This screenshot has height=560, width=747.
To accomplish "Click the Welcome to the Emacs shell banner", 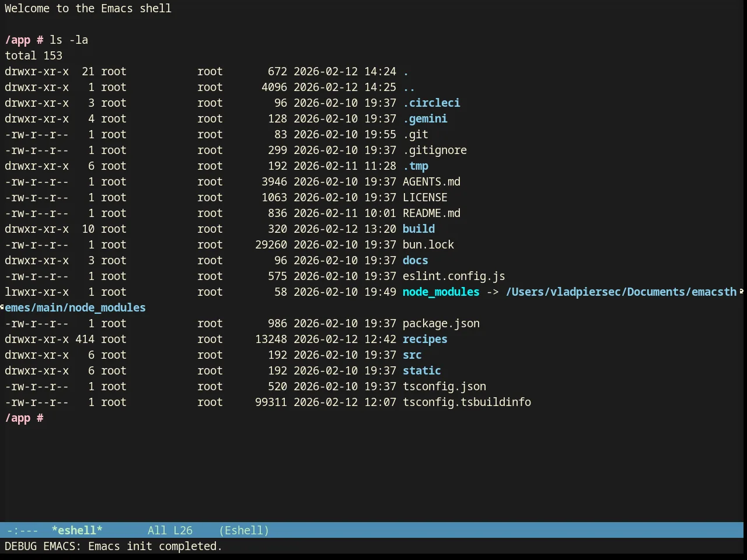I will coord(88,8).
